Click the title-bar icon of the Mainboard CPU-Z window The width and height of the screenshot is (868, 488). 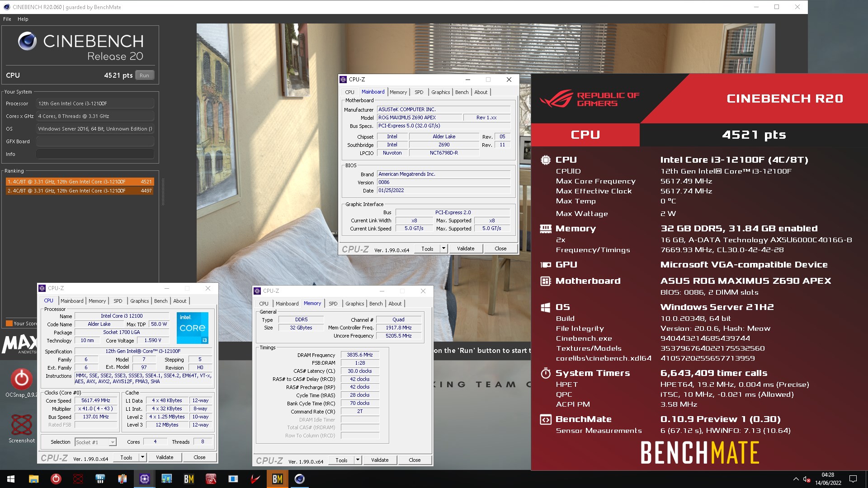(x=344, y=80)
